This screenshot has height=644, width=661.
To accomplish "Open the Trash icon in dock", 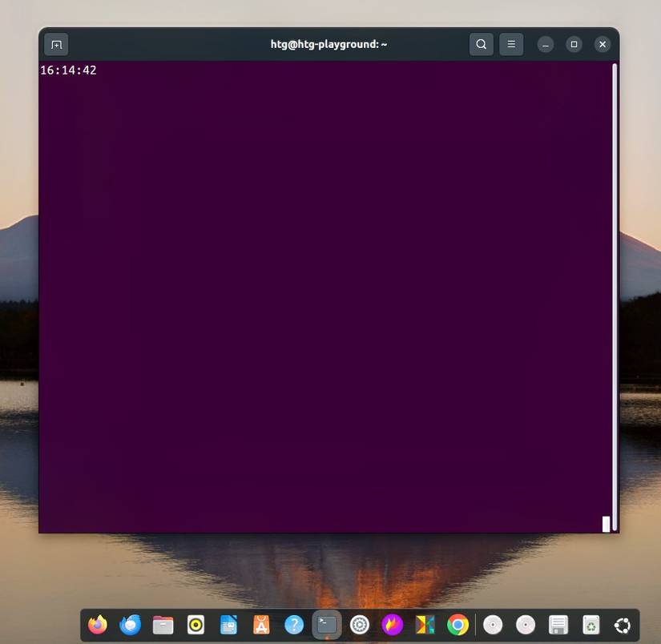I will click(591, 625).
